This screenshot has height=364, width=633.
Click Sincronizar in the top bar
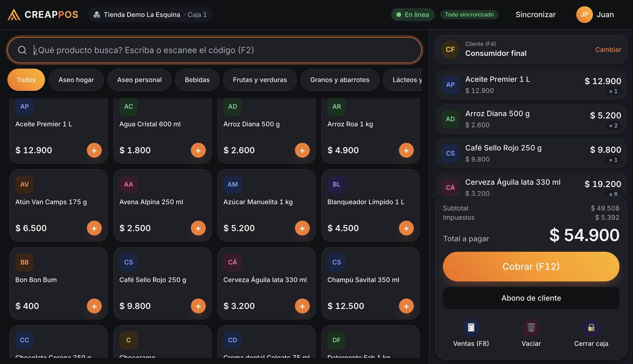coord(536,15)
